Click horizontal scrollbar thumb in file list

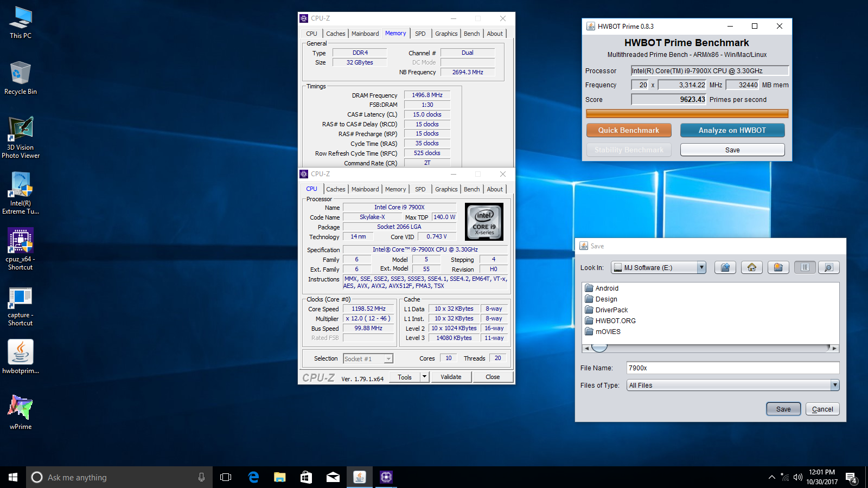pos(599,348)
